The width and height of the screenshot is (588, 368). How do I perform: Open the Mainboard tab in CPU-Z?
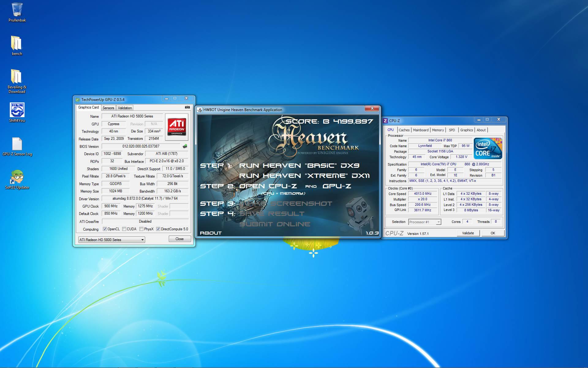[420, 130]
